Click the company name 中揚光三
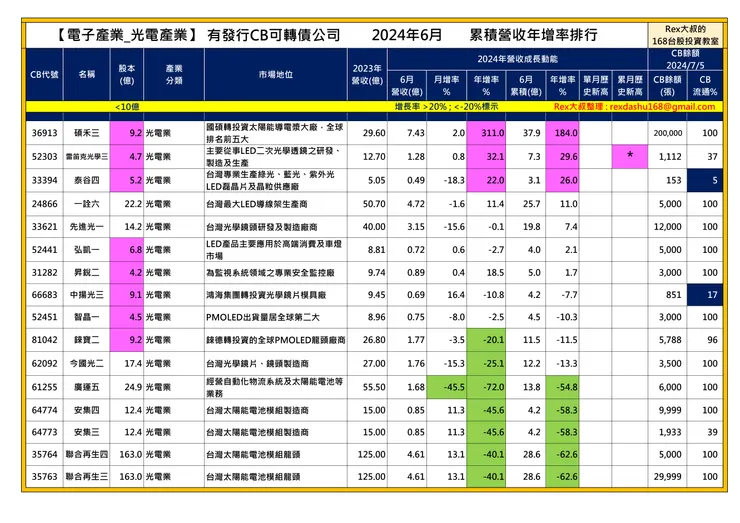The width and height of the screenshot is (740, 523). coord(87,295)
